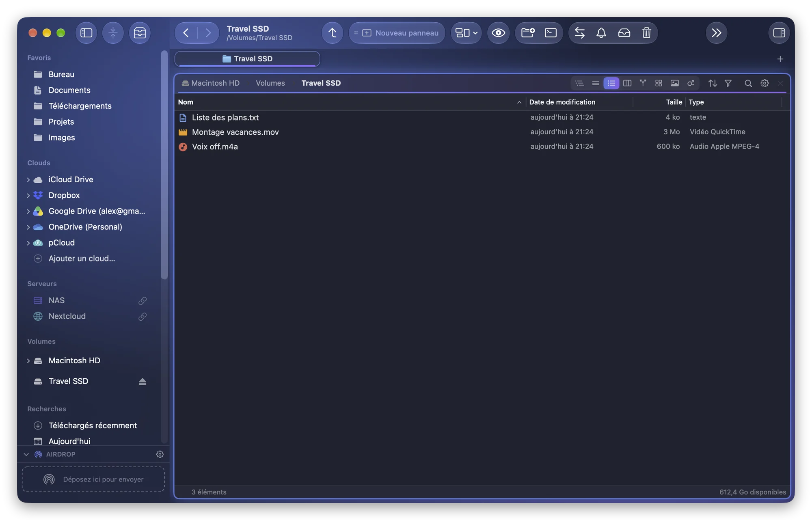Click the drop stack icon in toolbar
Image resolution: width=812 pixels, height=520 pixels.
click(113, 33)
